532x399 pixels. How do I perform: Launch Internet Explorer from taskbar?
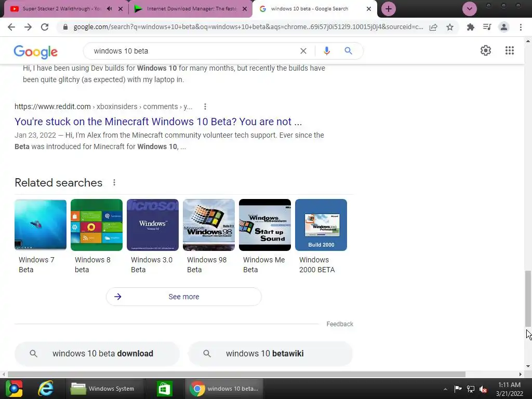pos(46,388)
